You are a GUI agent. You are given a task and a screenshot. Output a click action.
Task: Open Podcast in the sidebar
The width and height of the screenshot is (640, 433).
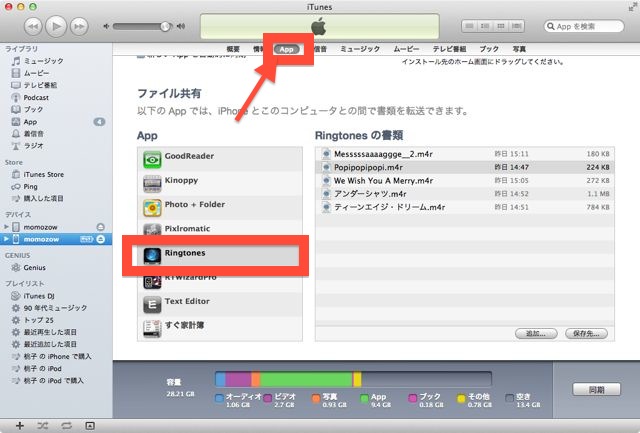[56, 98]
